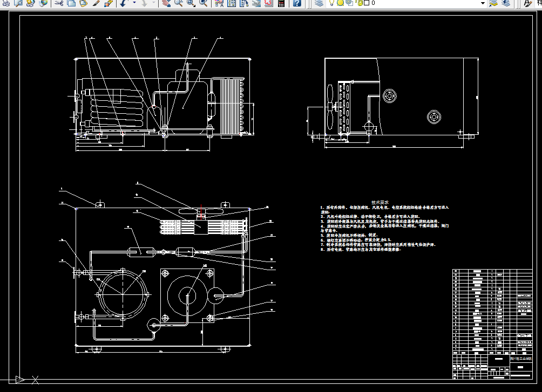Click the Zoom Previous icon
The width and height of the screenshot is (542, 392).
(x=204, y=3)
